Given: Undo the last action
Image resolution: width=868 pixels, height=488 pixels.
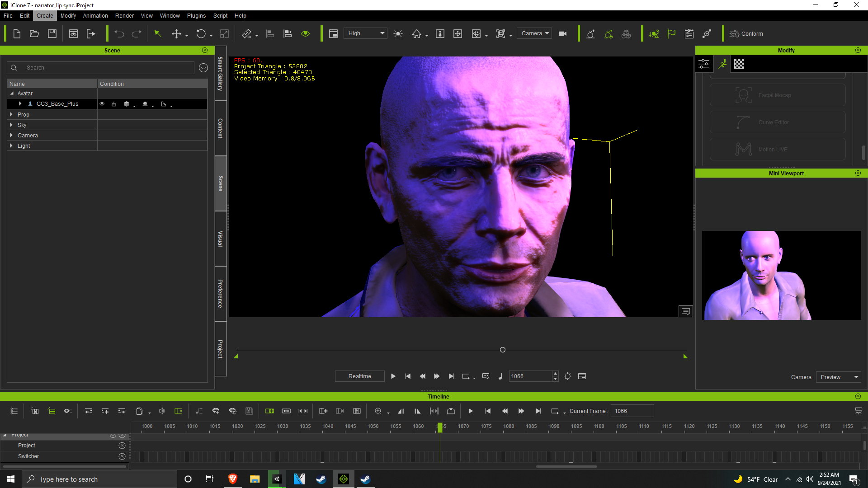Looking at the screenshot, I should [x=119, y=34].
